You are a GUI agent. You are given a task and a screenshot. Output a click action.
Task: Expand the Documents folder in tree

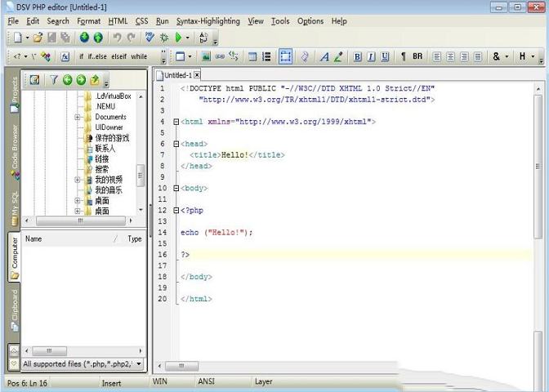(x=78, y=117)
